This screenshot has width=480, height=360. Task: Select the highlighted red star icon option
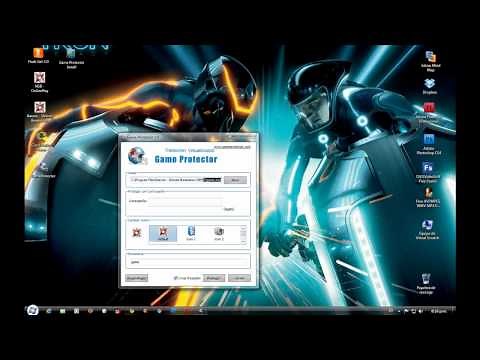[163, 233]
